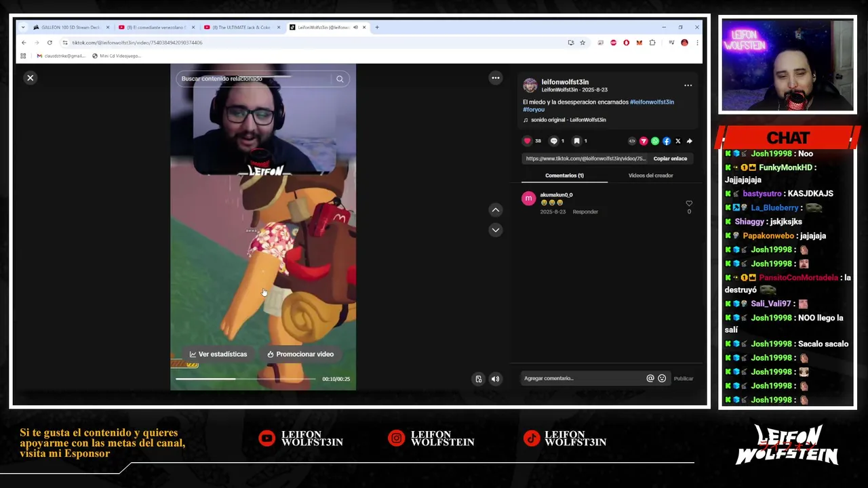Image resolution: width=868 pixels, height=488 pixels.
Task: Open akumakun0_0 commenter name
Action: (556, 195)
